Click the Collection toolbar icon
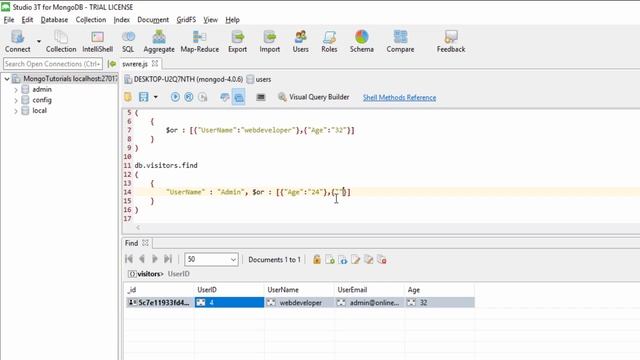The width and height of the screenshot is (640, 360). [61, 41]
